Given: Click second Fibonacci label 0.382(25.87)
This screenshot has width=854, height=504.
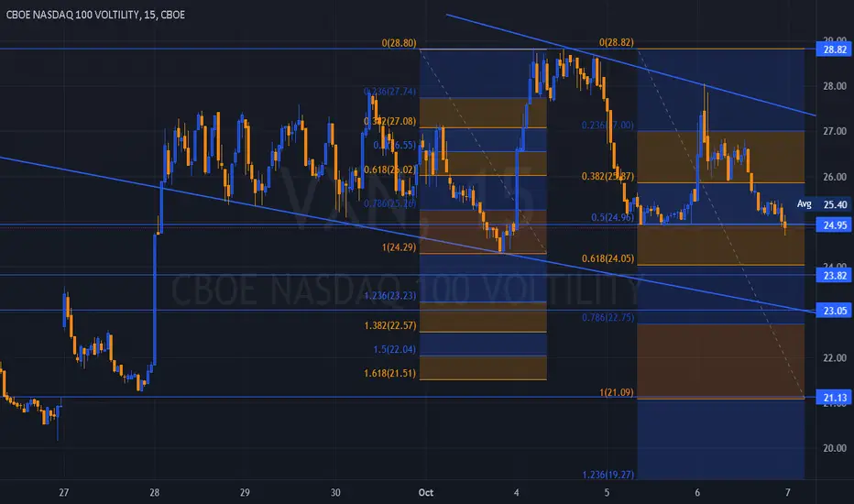Looking at the screenshot, I should tap(608, 176).
